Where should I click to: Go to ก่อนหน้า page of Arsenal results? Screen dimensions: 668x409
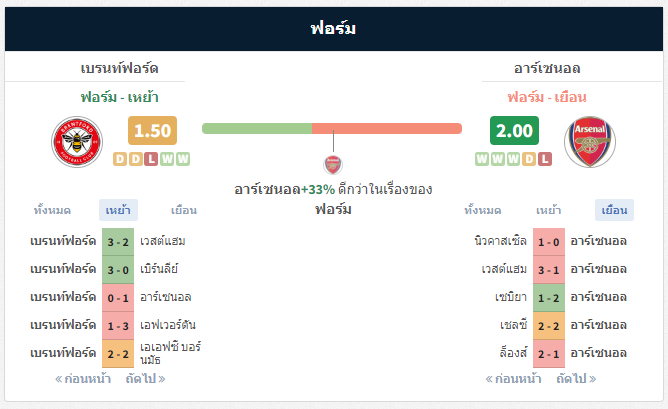(x=513, y=378)
